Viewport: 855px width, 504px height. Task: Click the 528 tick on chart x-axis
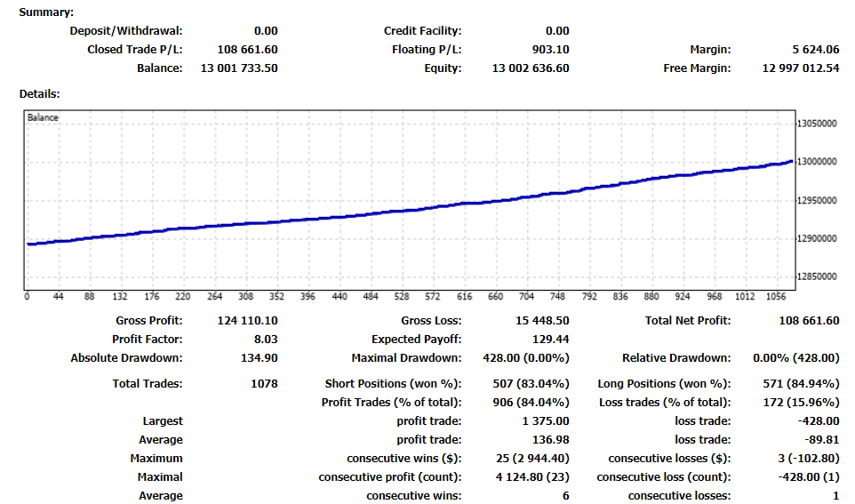click(x=402, y=297)
